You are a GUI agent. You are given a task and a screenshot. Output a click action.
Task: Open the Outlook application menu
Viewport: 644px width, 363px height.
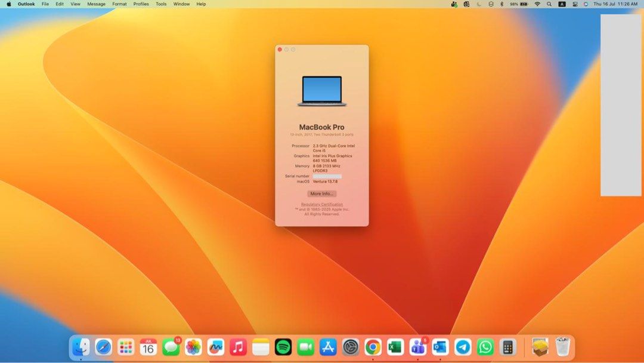(26, 4)
